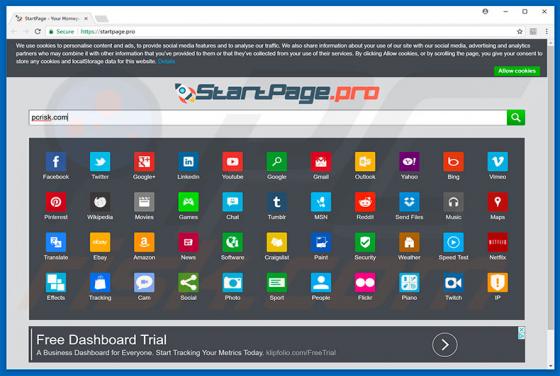This screenshot has height=376, width=560.
Task: Open the Movies tile
Action: pos(144,202)
